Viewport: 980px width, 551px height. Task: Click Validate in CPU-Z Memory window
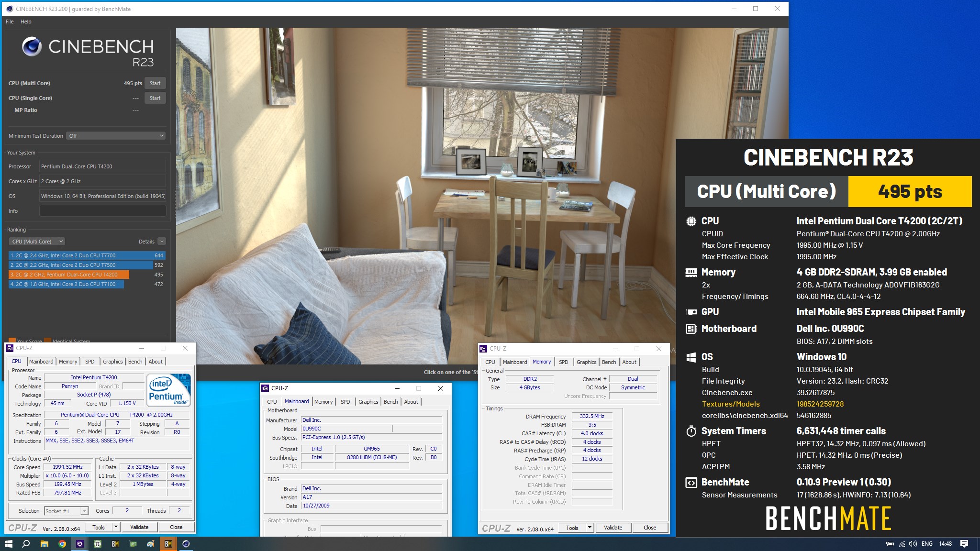click(613, 528)
